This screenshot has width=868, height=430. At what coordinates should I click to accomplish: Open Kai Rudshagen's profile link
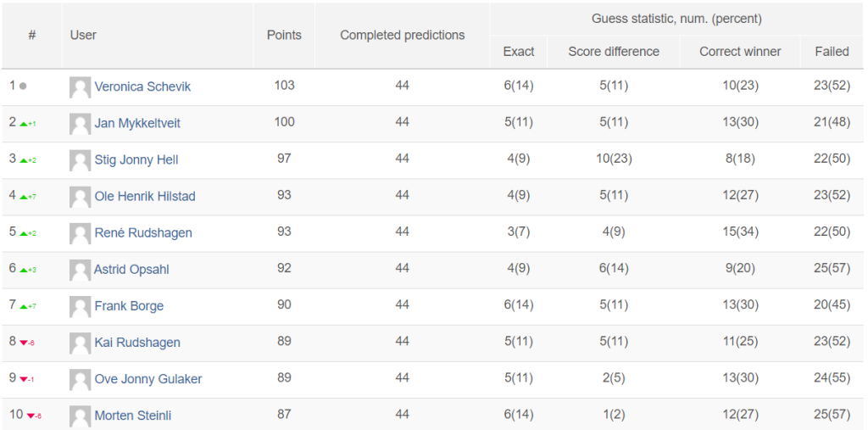tap(137, 343)
